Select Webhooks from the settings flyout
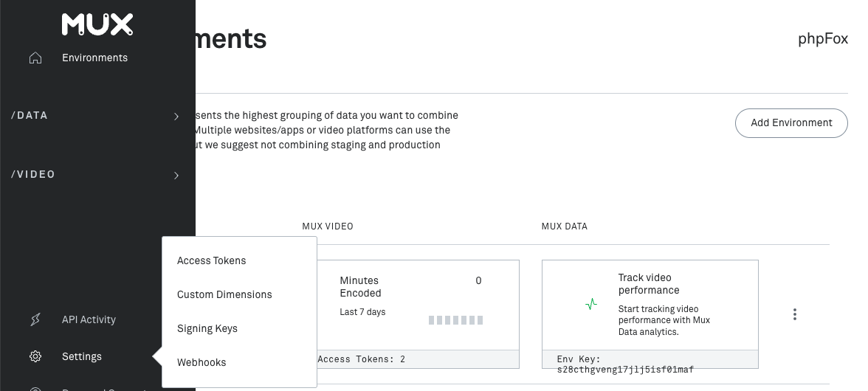 click(201, 362)
